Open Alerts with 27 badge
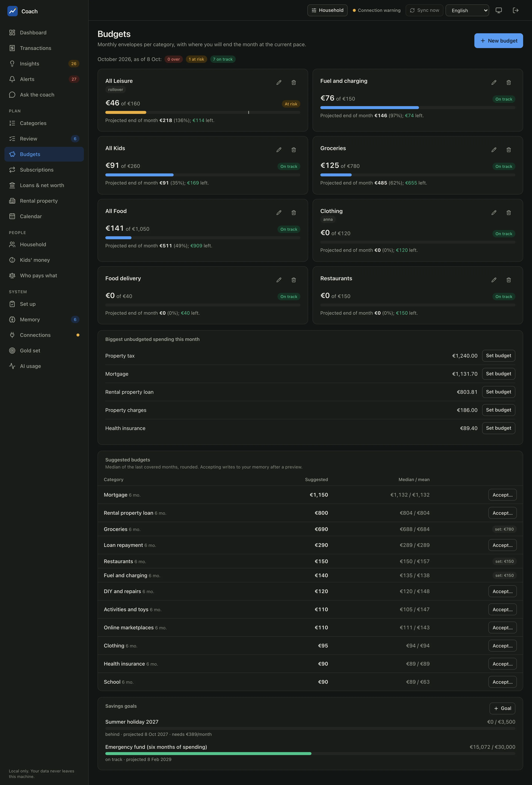Image resolution: width=532 pixels, height=785 pixels. tap(44, 79)
